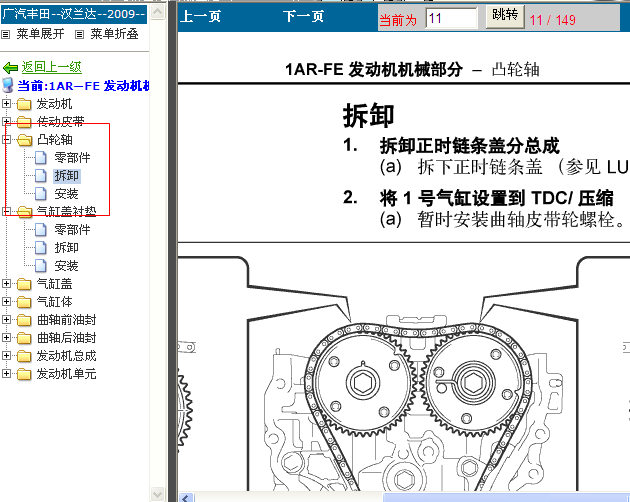Viewport: 630px width, 502px height.
Task: Collapse the 气缸盖衬垫 tree node
Action: [x=6, y=211]
